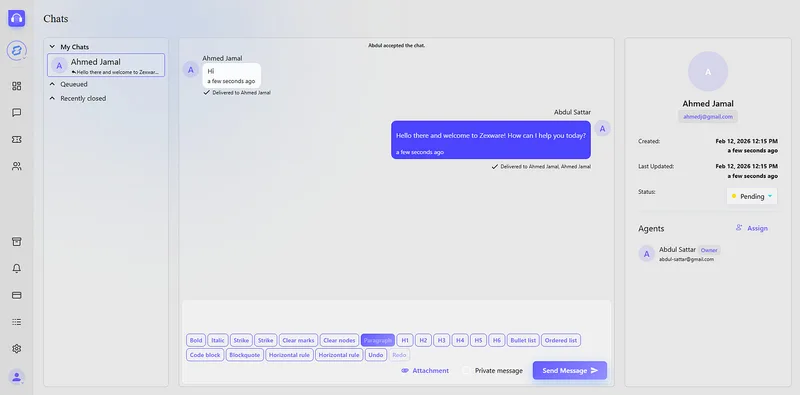Image resolution: width=800 pixels, height=395 pixels.
Task: Enable the Private message checkbox
Action: (466, 371)
